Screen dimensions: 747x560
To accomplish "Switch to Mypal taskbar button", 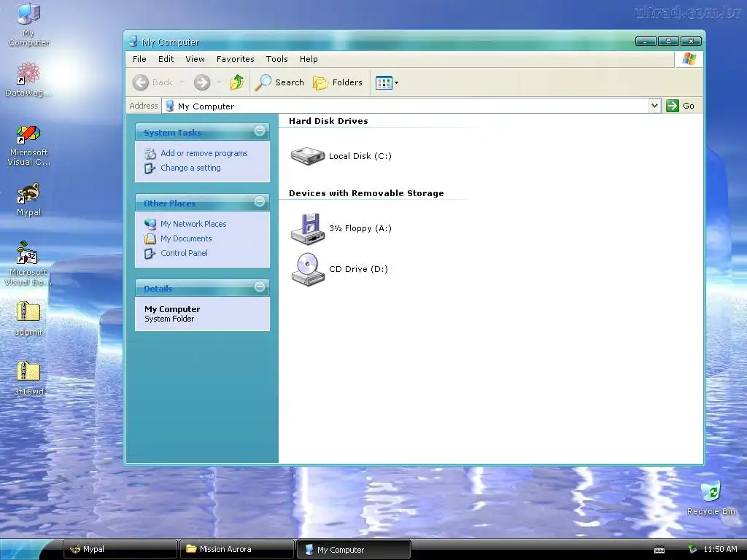I will pyautogui.click(x=120, y=549).
